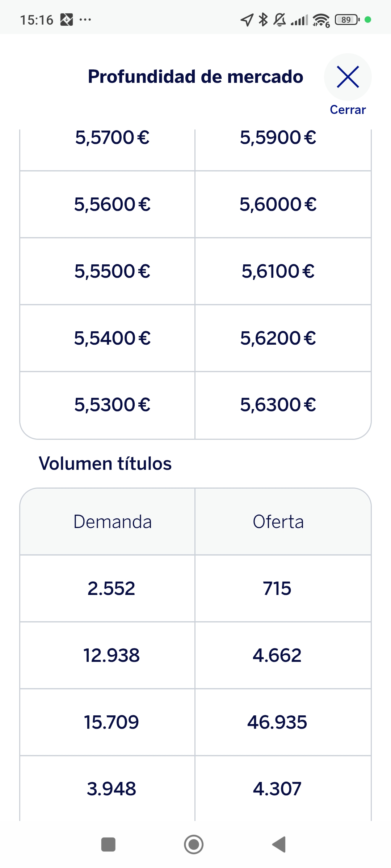Screen dimensions: 391x868
Task: Select the 46.935 offer volume cell
Action: point(283,722)
